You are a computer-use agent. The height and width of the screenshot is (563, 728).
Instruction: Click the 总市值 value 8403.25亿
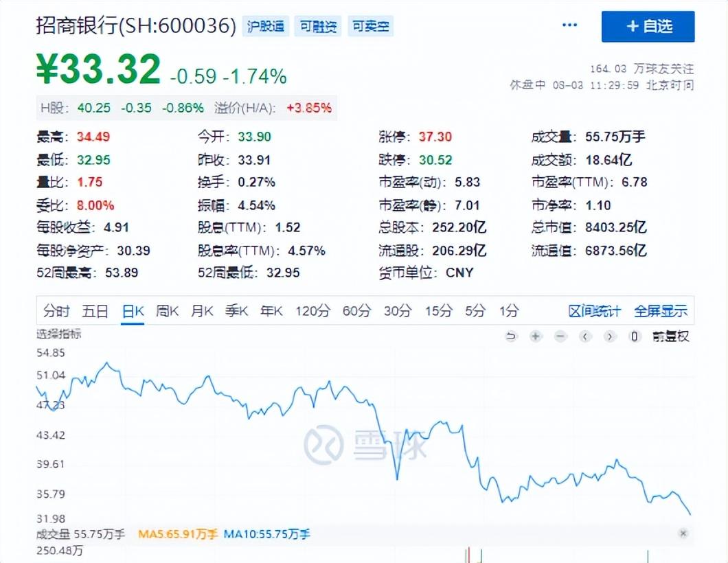[615, 227]
